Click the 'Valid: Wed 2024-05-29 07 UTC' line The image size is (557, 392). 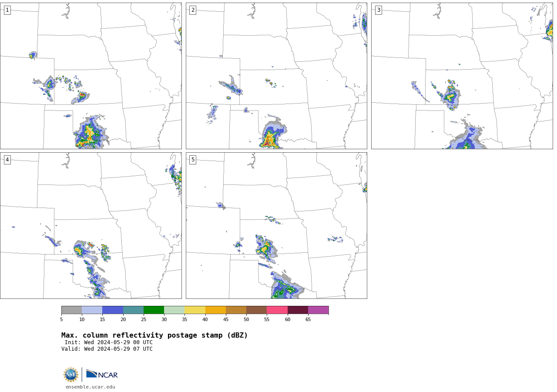point(107,349)
